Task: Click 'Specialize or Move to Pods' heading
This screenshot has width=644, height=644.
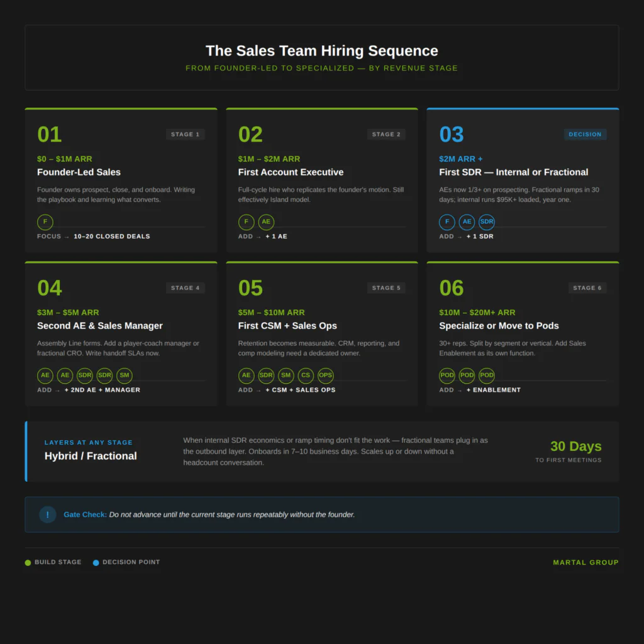Action: (x=499, y=326)
